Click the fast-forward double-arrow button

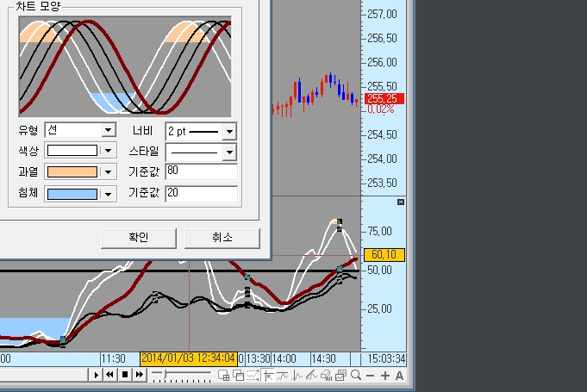tap(140, 375)
